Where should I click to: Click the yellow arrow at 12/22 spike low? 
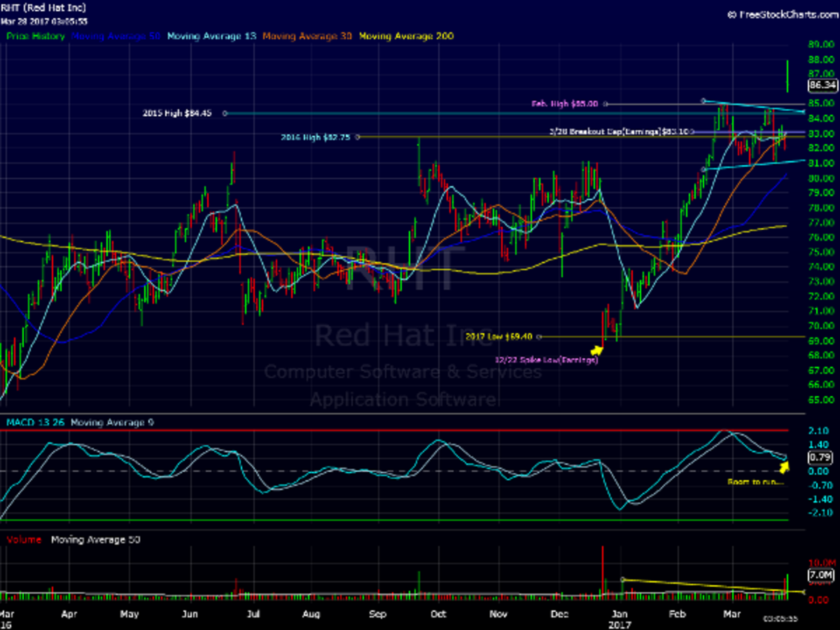point(597,349)
